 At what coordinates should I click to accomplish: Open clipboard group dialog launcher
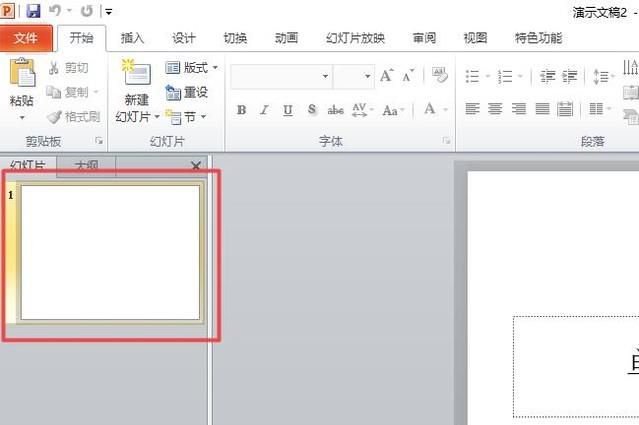click(x=99, y=141)
